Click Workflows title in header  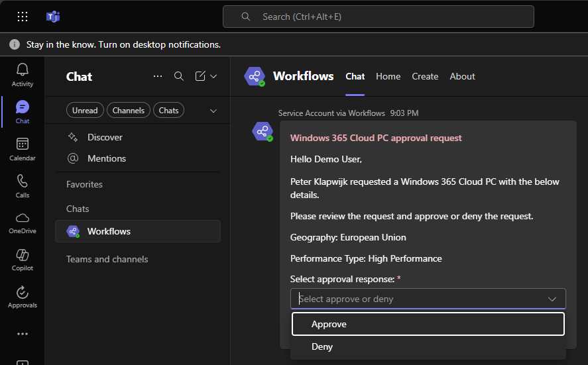click(x=304, y=76)
